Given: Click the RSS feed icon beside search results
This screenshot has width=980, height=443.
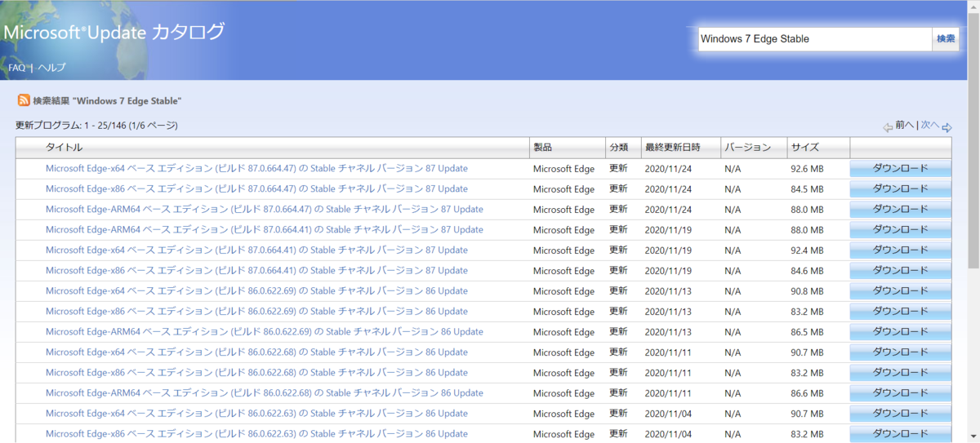Looking at the screenshot, I should point(24,100).
